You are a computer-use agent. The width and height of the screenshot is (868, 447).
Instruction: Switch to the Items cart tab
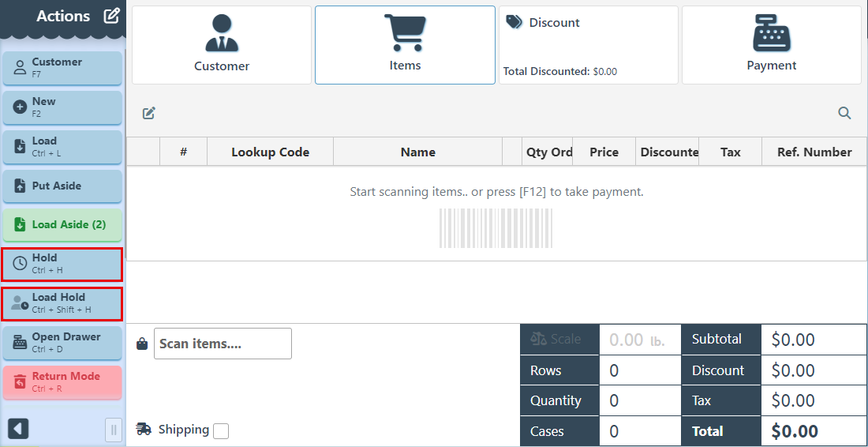coord(405,45)
